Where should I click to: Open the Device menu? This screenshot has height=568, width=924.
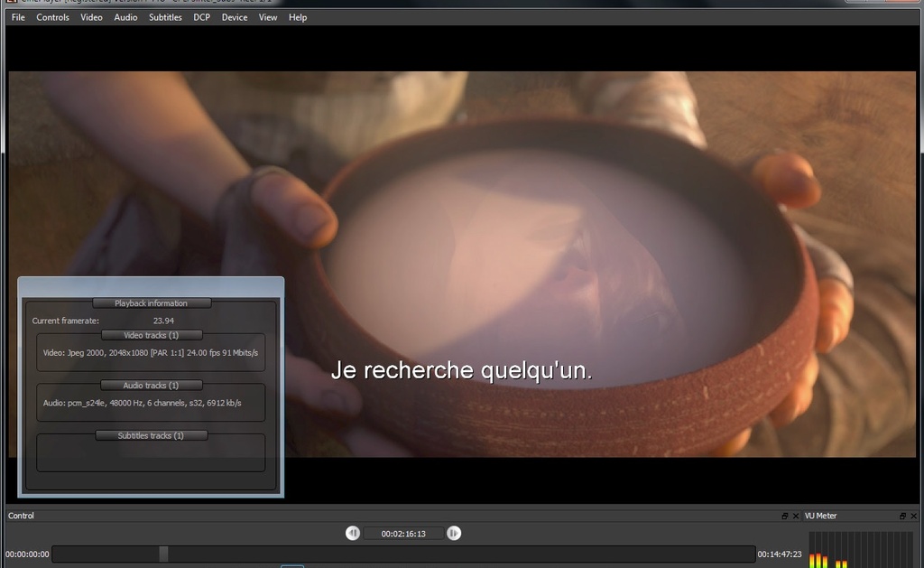235,17
